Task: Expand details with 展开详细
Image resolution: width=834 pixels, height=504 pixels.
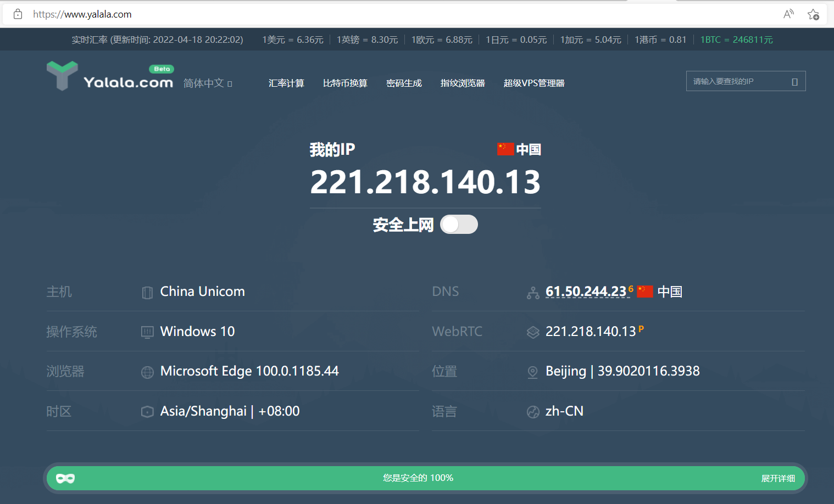Action: [x=778, y=478]
